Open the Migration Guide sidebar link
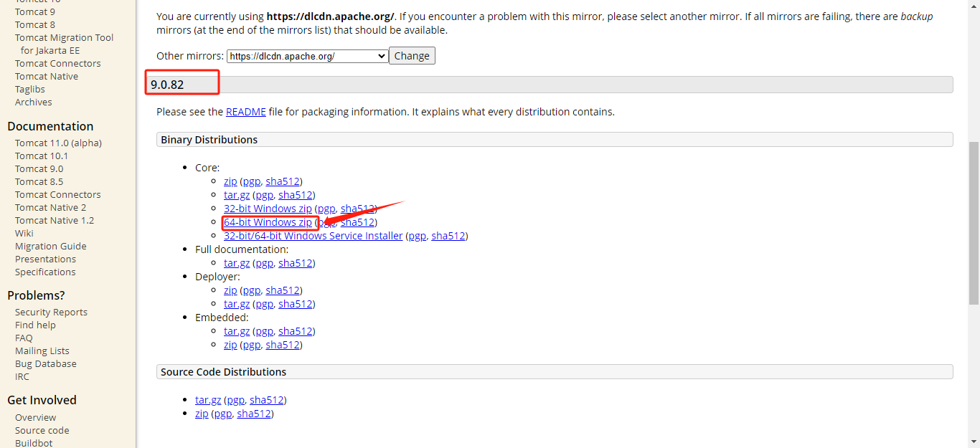 50,246
